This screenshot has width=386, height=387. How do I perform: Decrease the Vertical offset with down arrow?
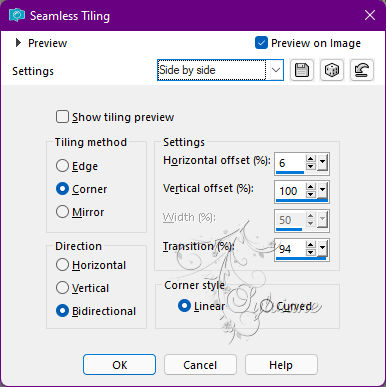click(x=311, y=194)
